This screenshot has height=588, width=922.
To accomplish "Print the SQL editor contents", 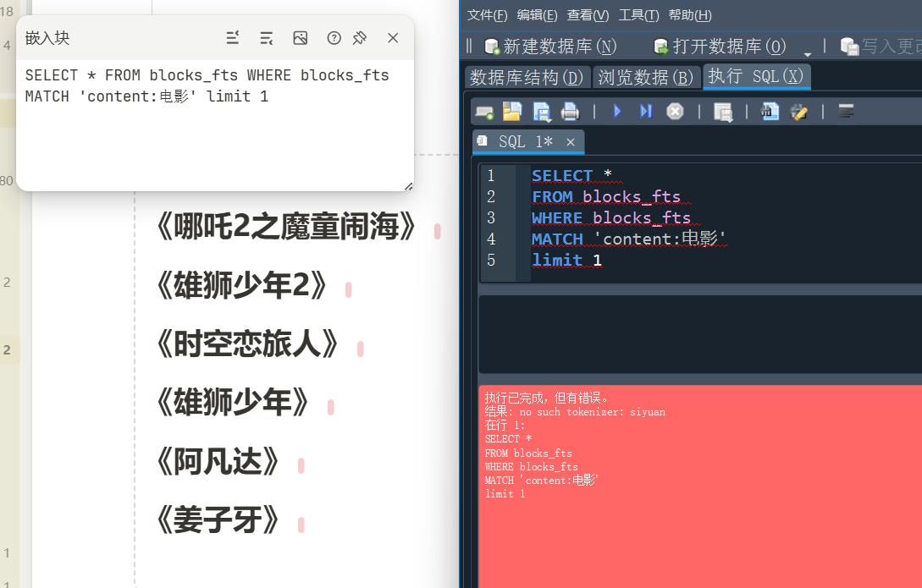I will [x=570, y=111].
